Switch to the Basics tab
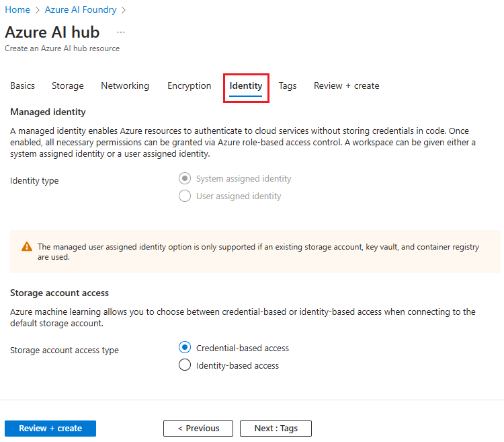The width and height of the screenshot is (504, 442). [x=23, y=86]
